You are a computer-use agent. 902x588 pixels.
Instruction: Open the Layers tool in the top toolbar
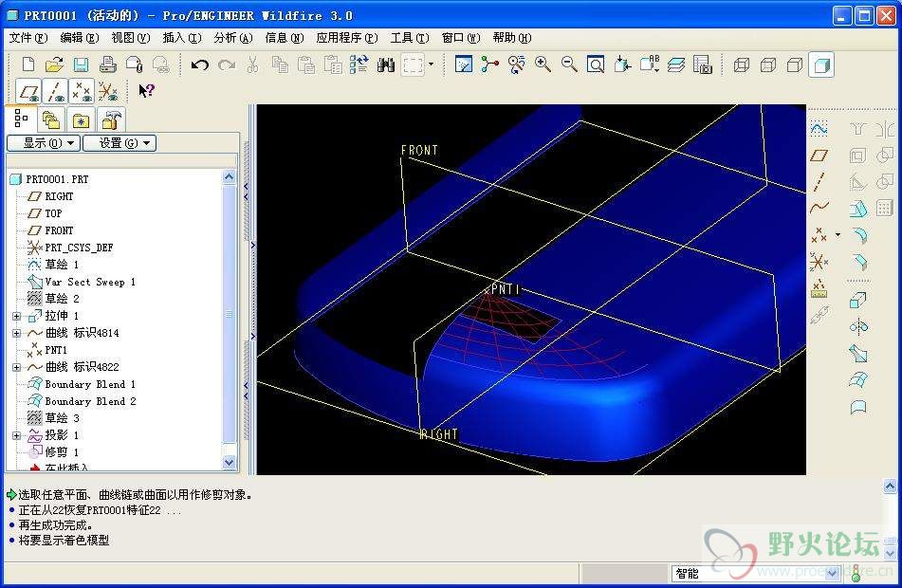coord(676,64)
